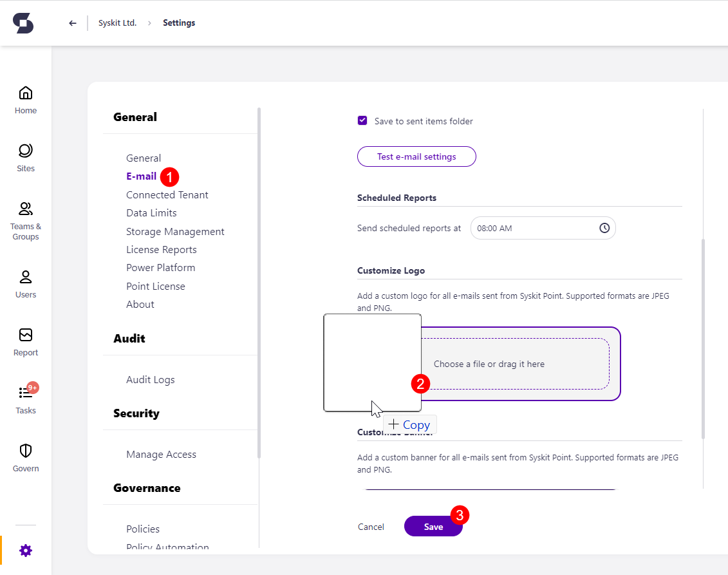
Task: Click Syskit Ltd. breadcrumb link
Action: coord(117,23)
